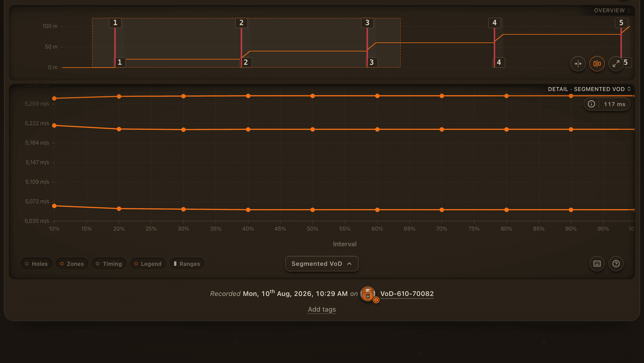Click the 117 ms timing badge

(x=607, y=104)
